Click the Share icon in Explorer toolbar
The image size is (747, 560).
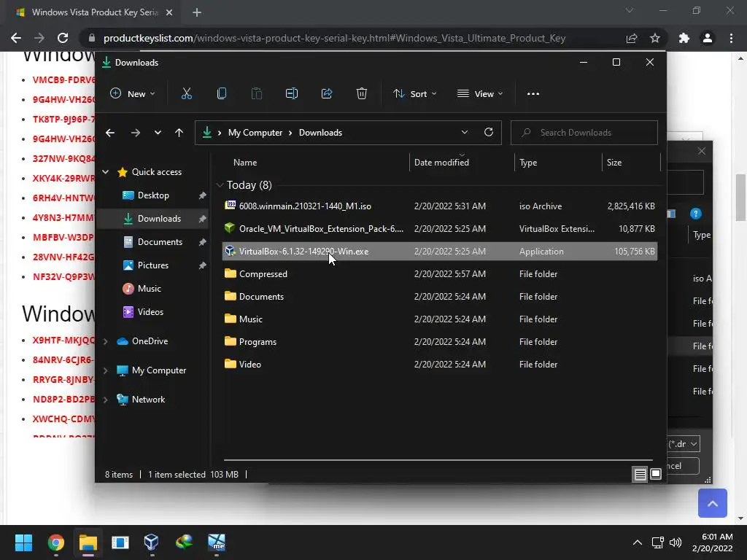coord(327,94)
